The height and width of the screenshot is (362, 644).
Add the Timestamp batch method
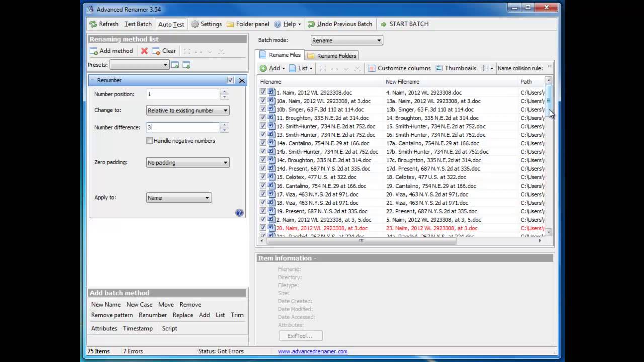pos(138,328)
